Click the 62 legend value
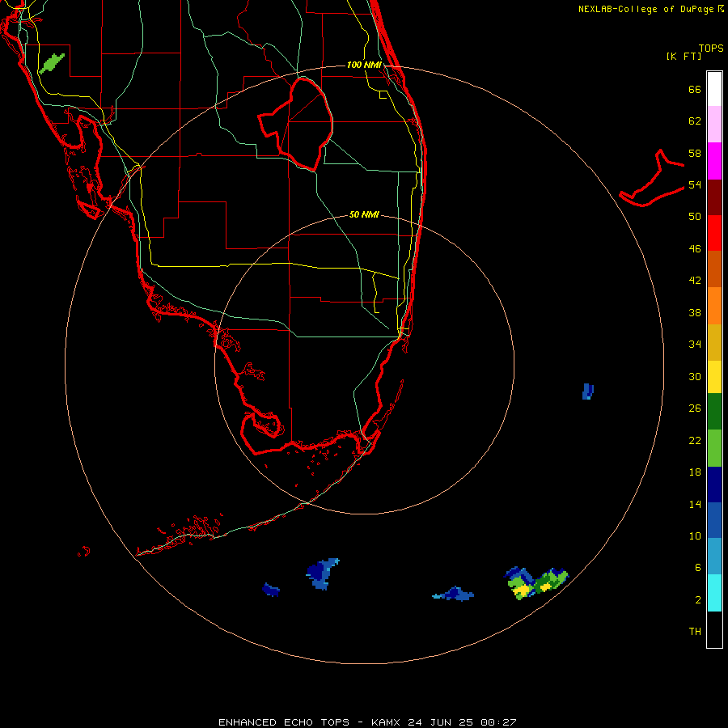Screen dimensions: 728x728 [x=695, y=121]
